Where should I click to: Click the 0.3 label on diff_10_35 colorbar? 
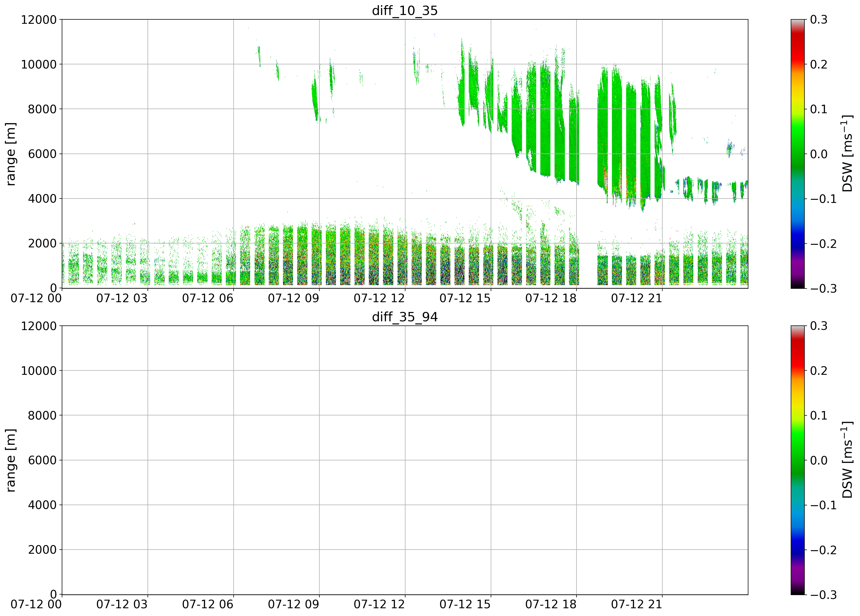point(819,20)
